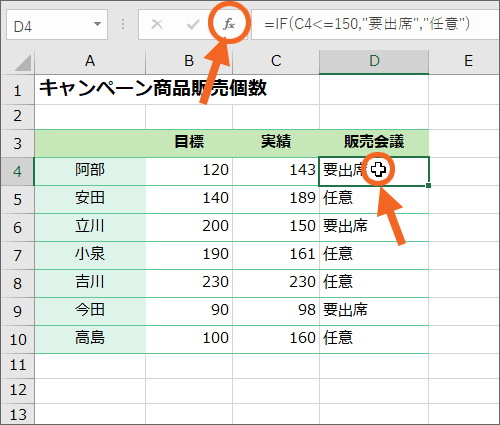Image resolution: width=500 pixels, height=425 pixels.
Task: Select row 10 header
Action: click(17, 339)
